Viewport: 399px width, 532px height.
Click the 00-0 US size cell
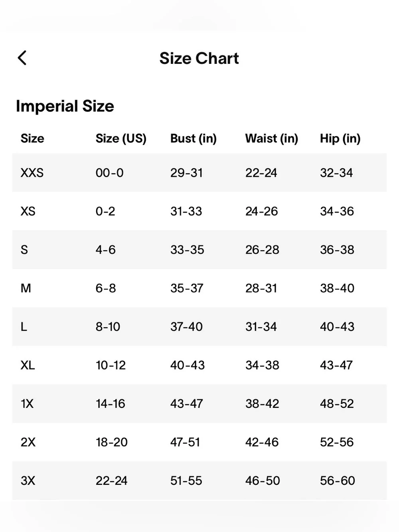[110, 173]
